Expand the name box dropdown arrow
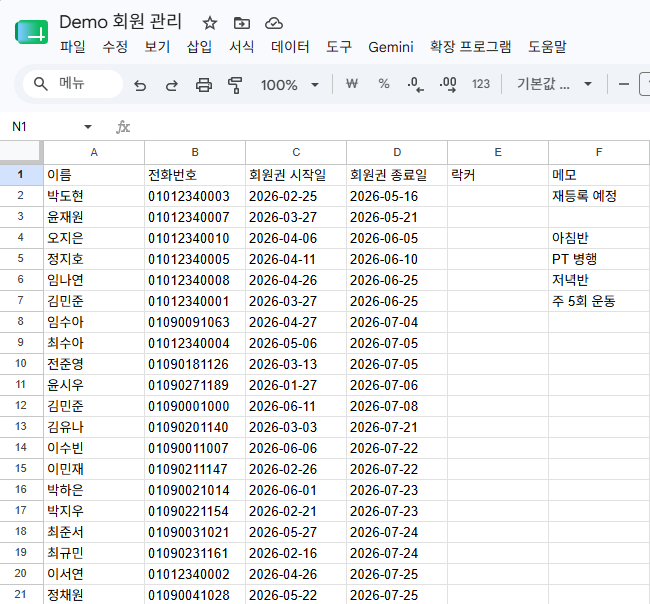This screenshot has height=604, width=650. coord(87,127)
